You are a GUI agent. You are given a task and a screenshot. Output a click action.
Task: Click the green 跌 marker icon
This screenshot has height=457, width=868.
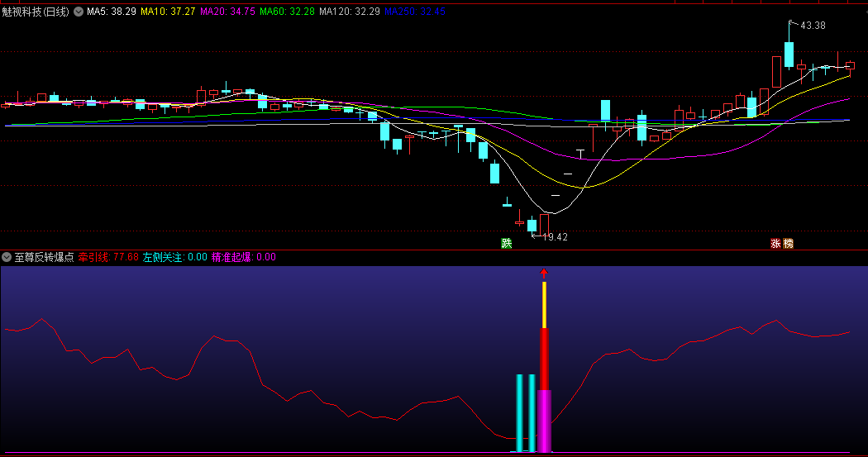pos(506,243)
